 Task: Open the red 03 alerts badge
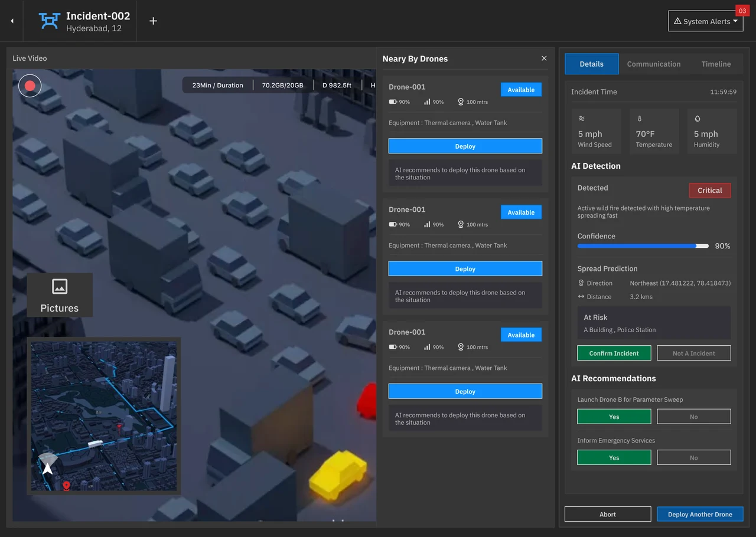point(742,11)
